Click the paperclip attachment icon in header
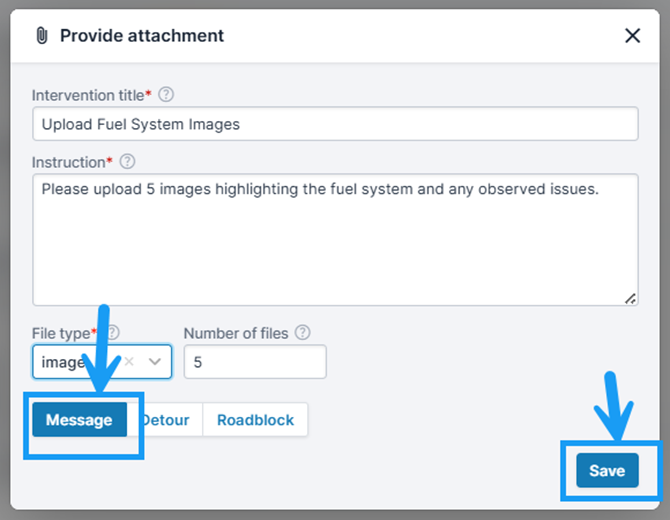The height and width of the screenshot is (520, 670). 42,35
